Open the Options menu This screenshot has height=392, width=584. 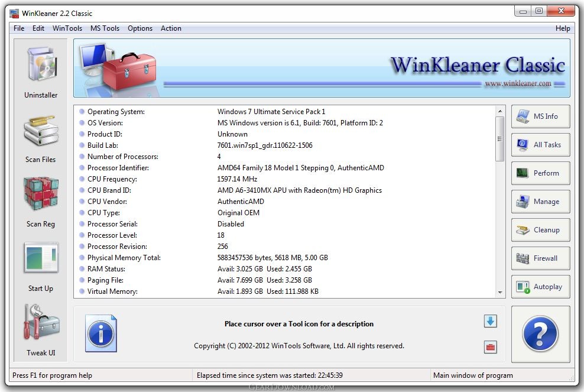click(x=140, y=28)
